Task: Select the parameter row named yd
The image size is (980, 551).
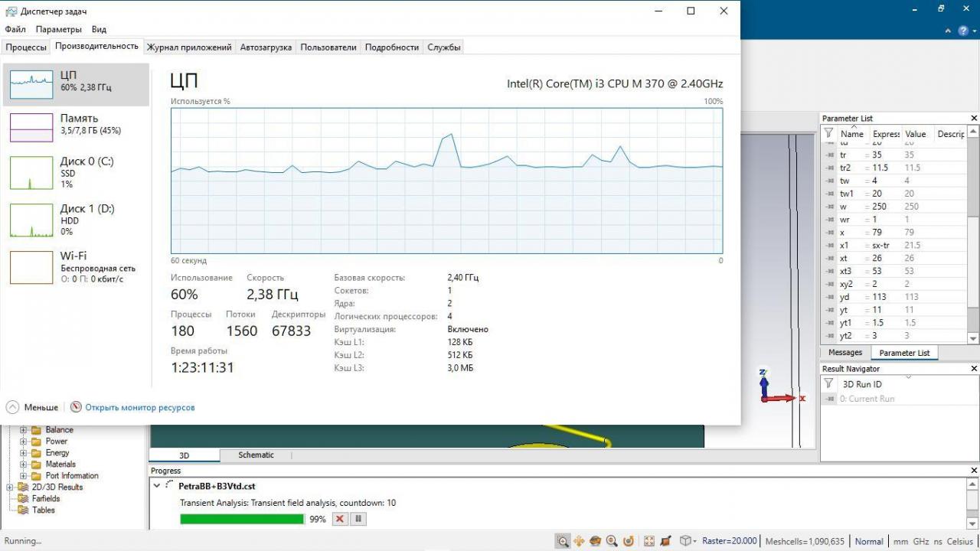Action: (895, 297)
